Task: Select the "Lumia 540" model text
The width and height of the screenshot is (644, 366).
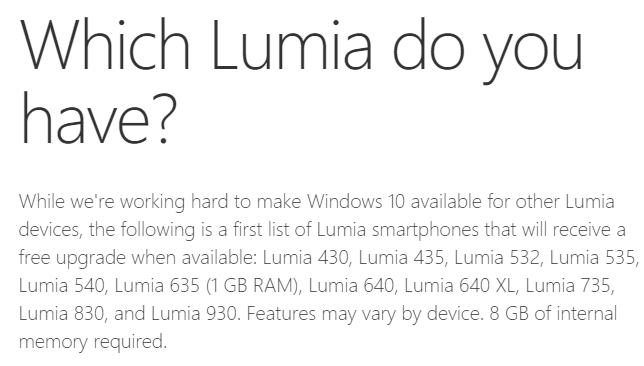Action: click(62, 285)
